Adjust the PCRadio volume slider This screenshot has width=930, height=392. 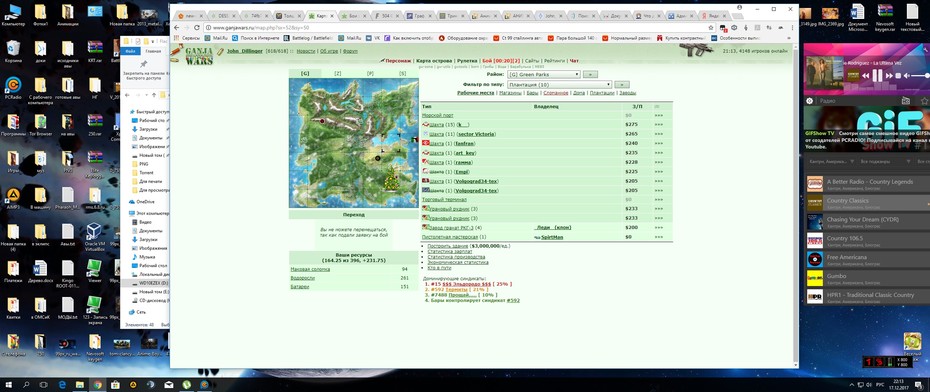(921, 76)
